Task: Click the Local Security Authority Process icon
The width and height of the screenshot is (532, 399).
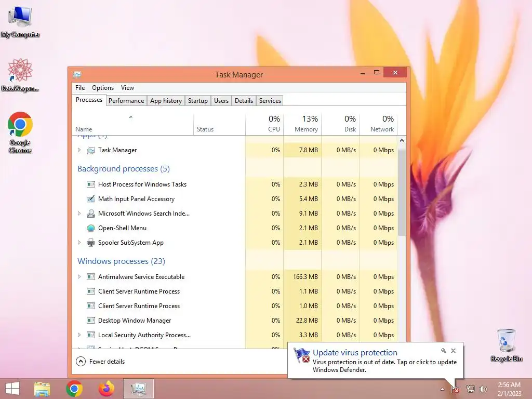Action: tap(90, 335)
